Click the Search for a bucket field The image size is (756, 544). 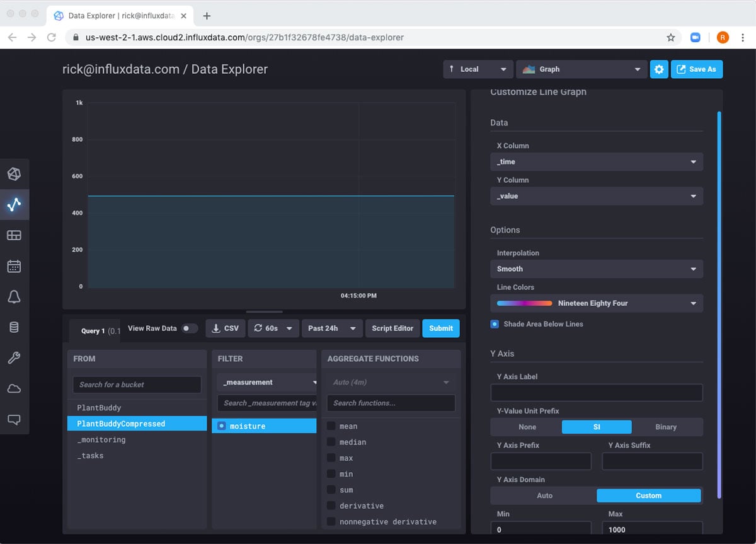click(x=137, y=385)
